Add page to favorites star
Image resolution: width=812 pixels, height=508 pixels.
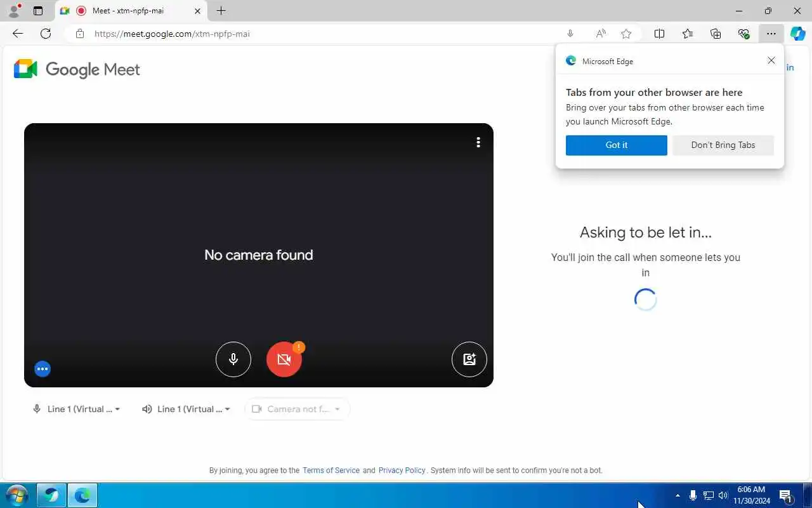[x=627, y=34]
